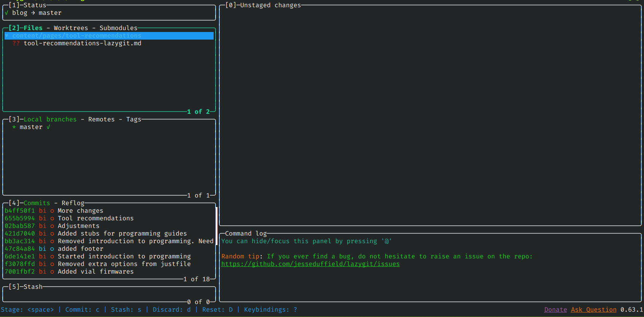This screenshot has width=644, height=317.
Task: Click the untracked '??' status marker
Action: pyautogui.click(x=16, y=43)
